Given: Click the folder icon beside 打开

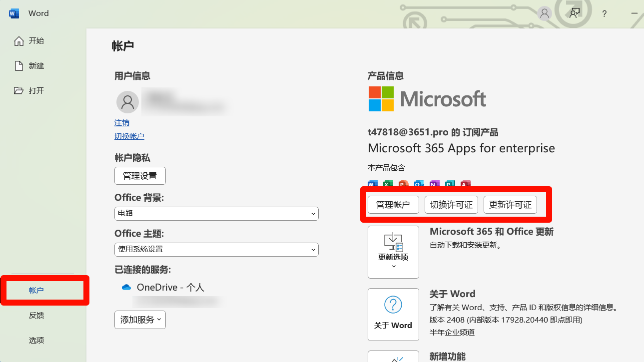Looking at the screenshot, I should tap(19, 91).
